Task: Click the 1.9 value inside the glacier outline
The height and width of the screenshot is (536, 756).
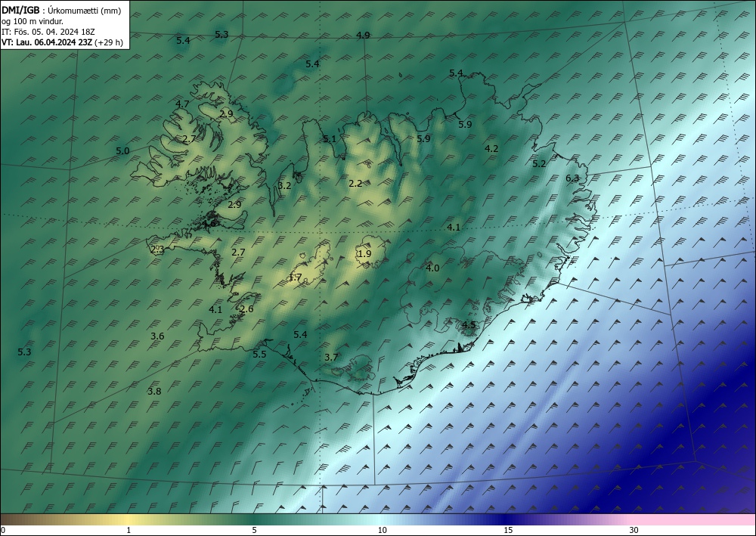Action: tap(365, 254)
